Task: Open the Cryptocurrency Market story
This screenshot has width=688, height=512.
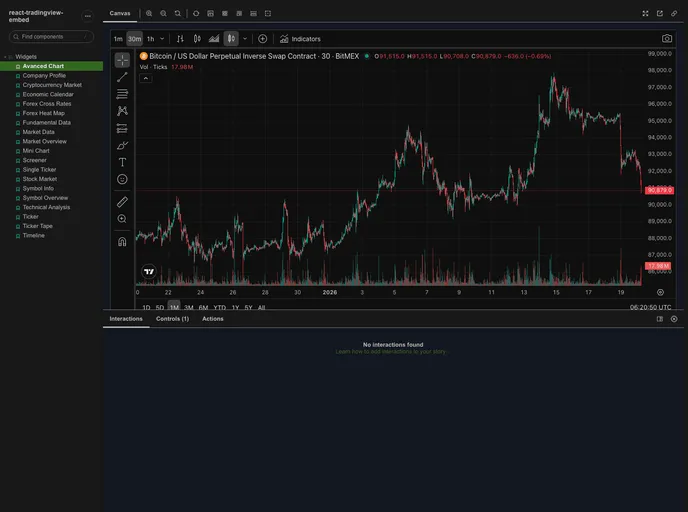Action: pyautogui.click(x=52, y=85)
